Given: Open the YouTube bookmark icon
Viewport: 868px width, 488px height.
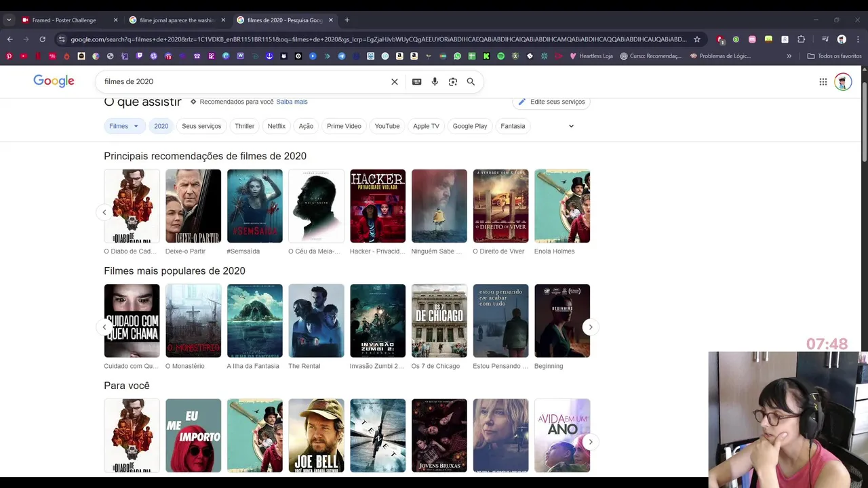Looking at the screenshot, I should coord(24,56).
